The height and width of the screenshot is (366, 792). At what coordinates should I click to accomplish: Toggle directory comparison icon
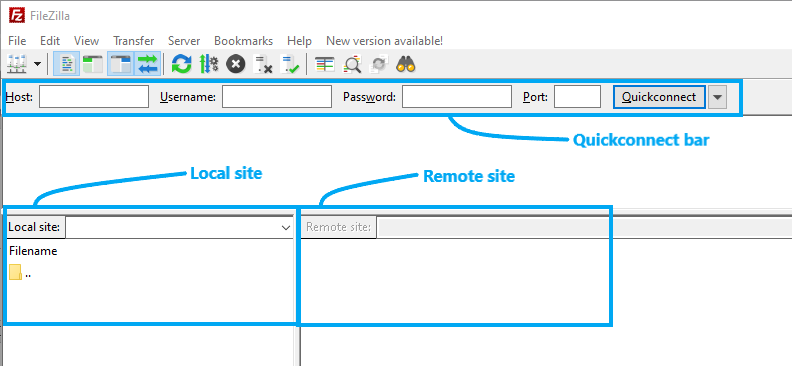pyautogui.click(x=352, y=64)
